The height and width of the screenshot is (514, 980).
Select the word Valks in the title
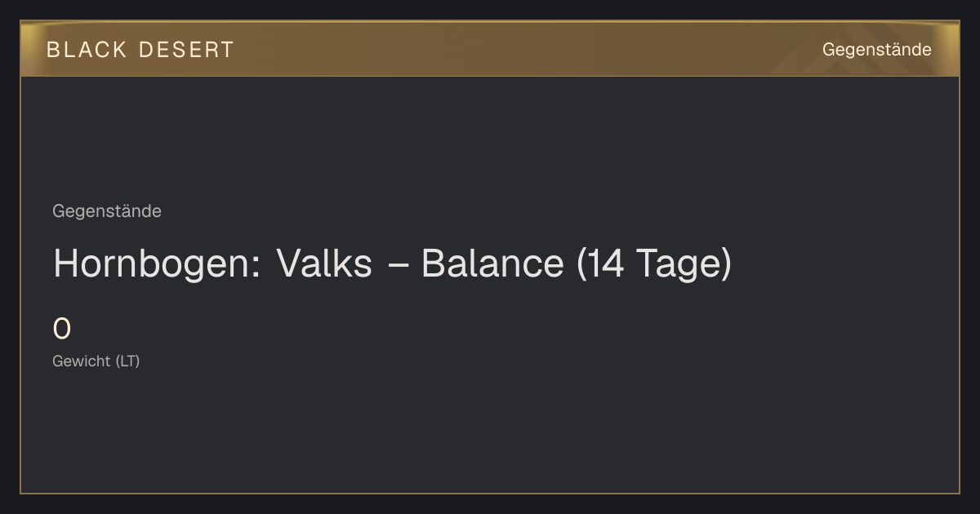point(324,264)
